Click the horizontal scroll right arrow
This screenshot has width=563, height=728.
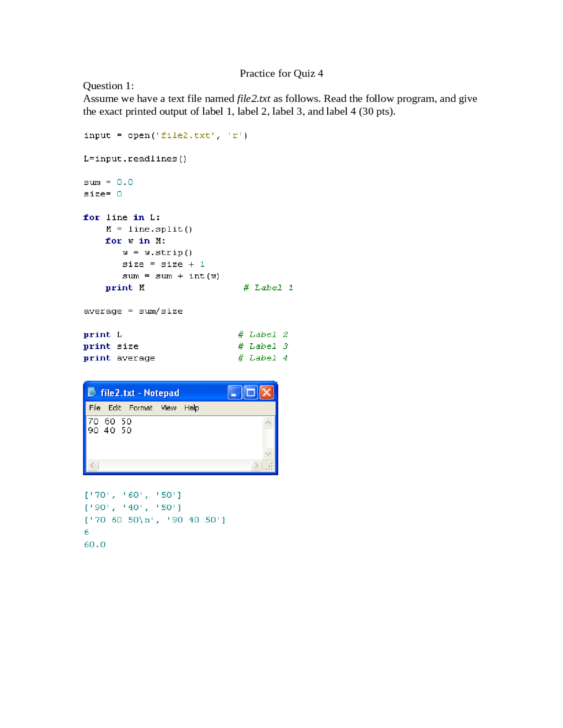coord(256,465)
